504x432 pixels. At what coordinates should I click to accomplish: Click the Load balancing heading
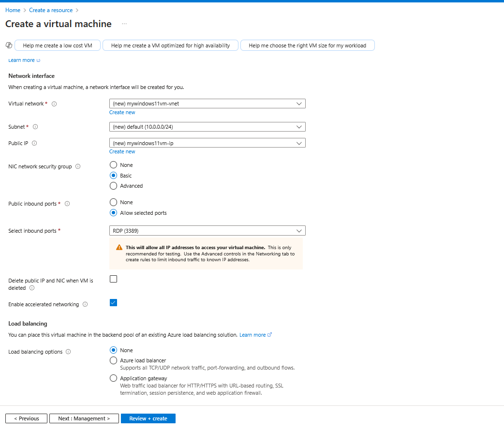tap(28, 323)
